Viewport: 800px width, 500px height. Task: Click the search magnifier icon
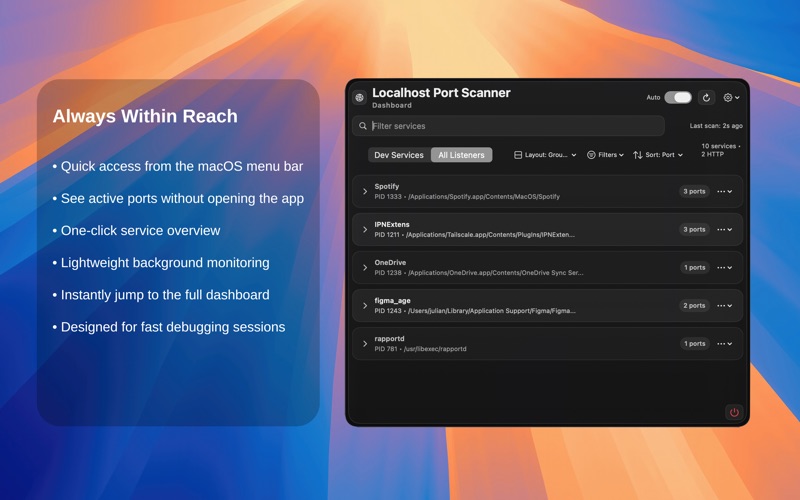pyautogui.click(x=363, y=126)
